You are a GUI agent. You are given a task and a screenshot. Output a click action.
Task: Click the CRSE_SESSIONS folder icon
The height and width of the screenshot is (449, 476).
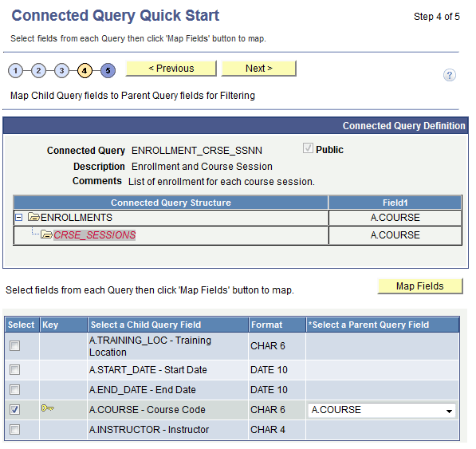(46, 234)
